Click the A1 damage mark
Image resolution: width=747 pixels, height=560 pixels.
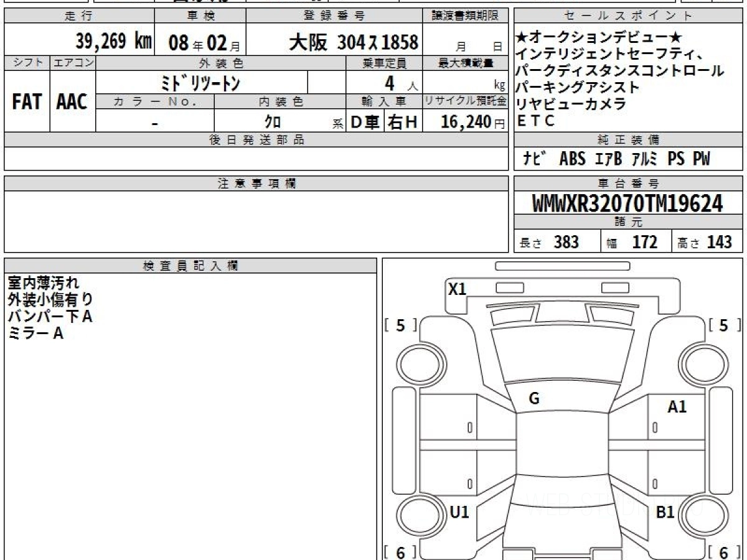point(677,408)
